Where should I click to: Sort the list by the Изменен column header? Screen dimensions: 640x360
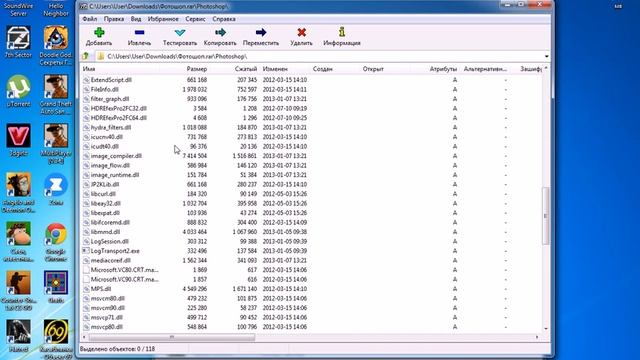[275, 69]
